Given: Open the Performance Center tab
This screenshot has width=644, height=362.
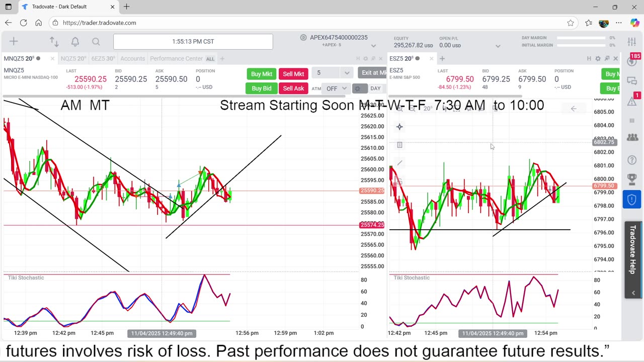Looking at the screenshot, I should pyautogui.click(x=176, y=59).
